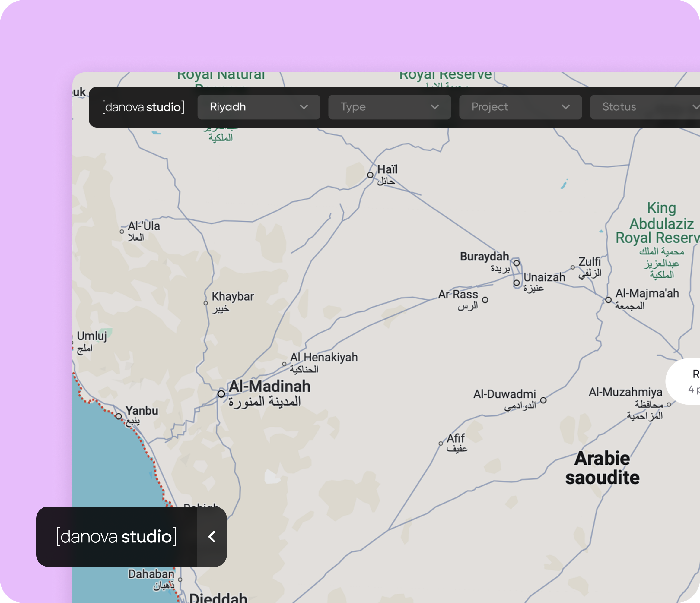Click the Yanbu city marker on the coast
Viewport: 700px width, 603px height.
[x=119, y=416]
